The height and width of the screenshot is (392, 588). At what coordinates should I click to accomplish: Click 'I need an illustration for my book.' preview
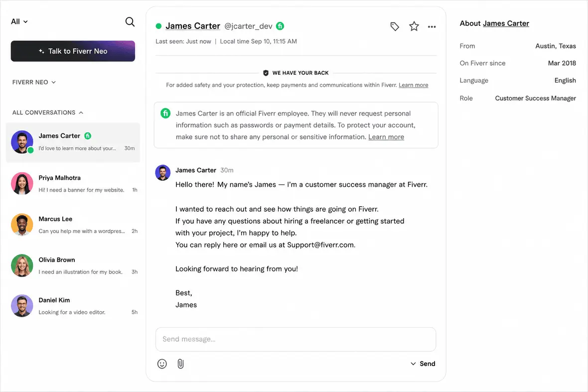pos(81,271)
